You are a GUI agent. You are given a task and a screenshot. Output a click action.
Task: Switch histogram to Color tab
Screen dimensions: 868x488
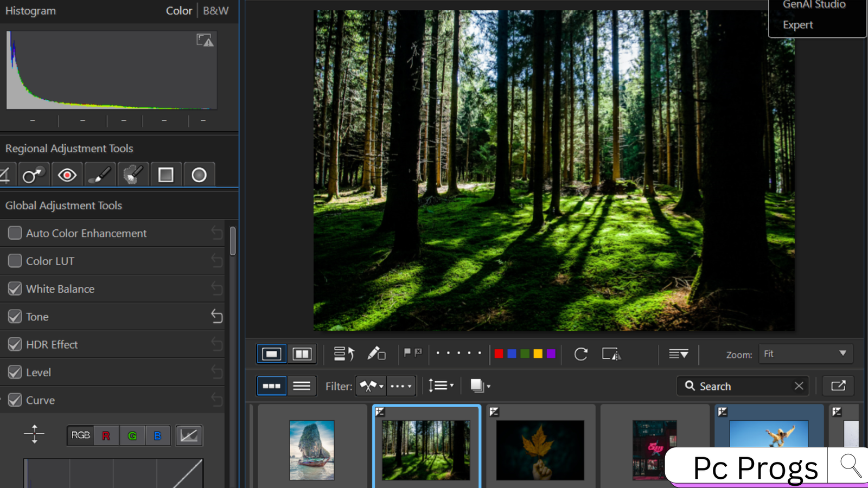(179, 11)
